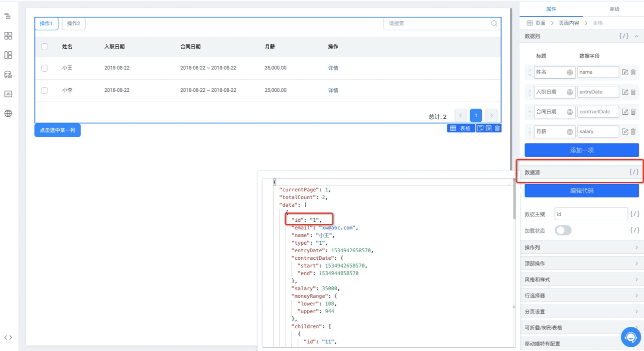Click the source code brackets icon at bottom left
The width and height of the screenshot is (644, 351).
point(8,337)
